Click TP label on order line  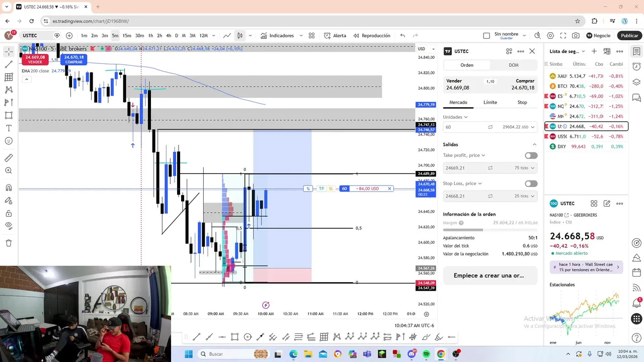point(321,189)
